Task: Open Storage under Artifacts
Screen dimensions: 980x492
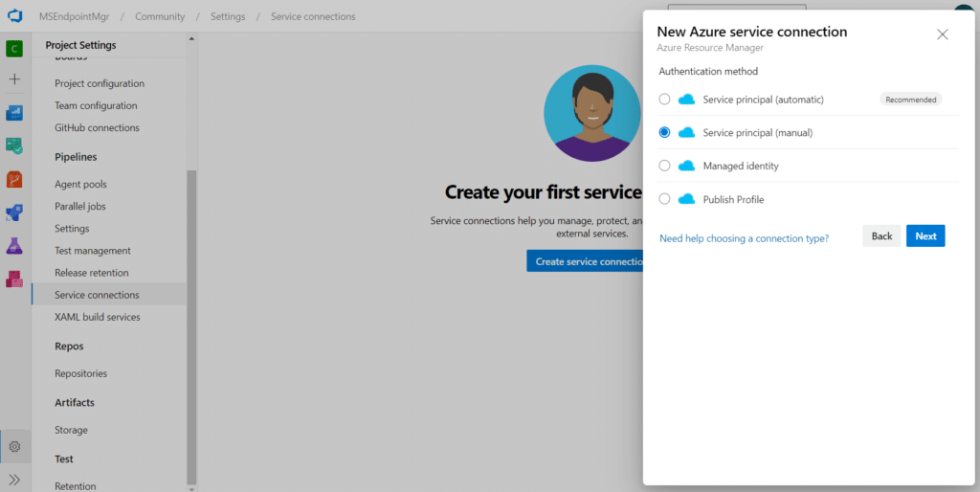Action: tap(71, 430)
